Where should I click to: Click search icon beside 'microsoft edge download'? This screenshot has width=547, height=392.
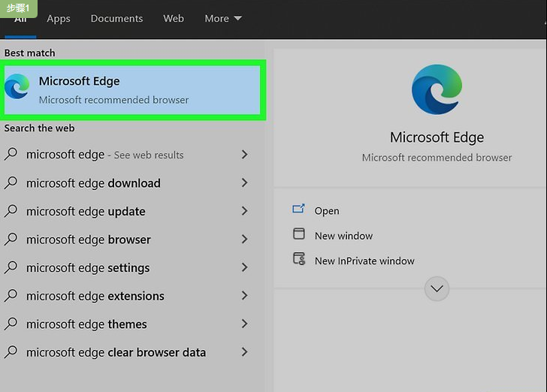click(x=11, y=182)
